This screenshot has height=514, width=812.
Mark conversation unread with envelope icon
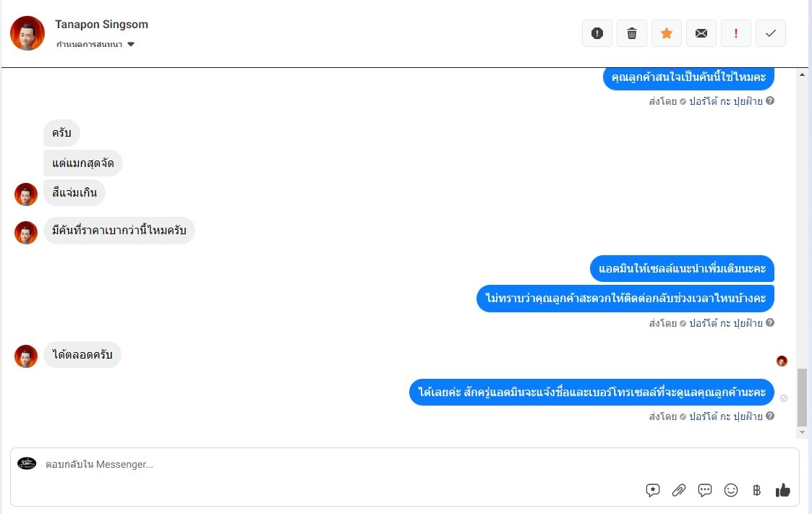(701, 33)
